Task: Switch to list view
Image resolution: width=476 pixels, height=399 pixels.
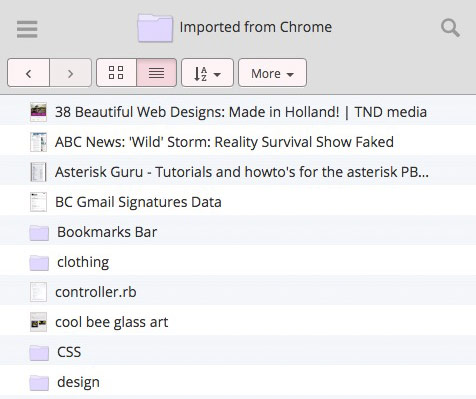Action: point(156,73)
